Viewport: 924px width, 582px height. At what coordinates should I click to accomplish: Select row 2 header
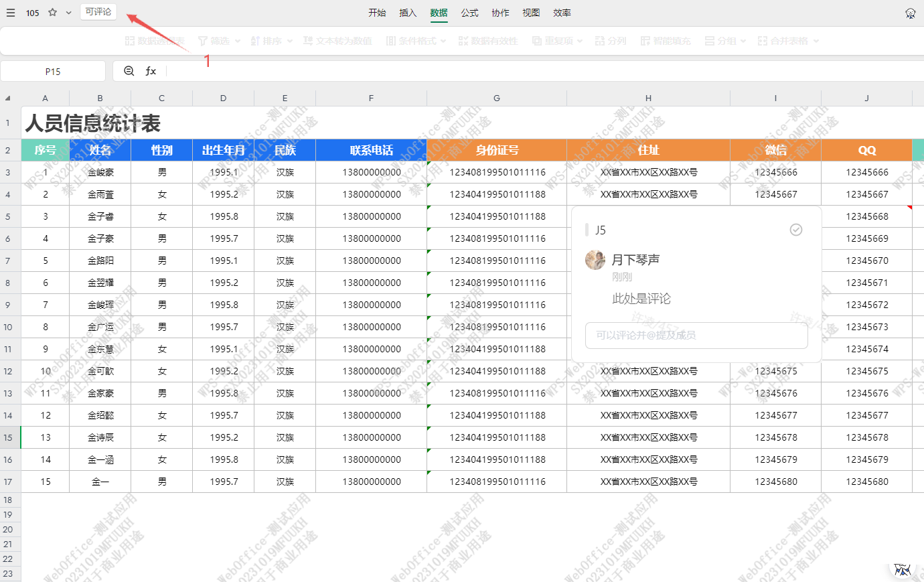pos(10,150)
